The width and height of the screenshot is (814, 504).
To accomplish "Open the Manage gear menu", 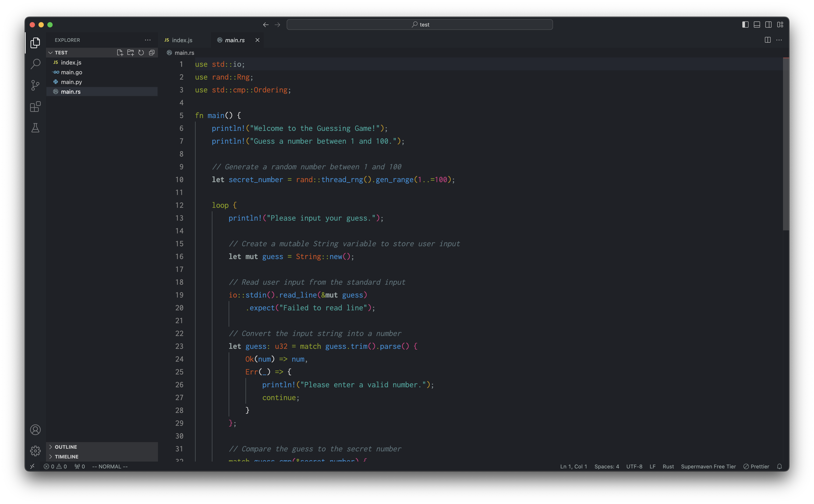I will pyautogui.click(x=35, y=451).
